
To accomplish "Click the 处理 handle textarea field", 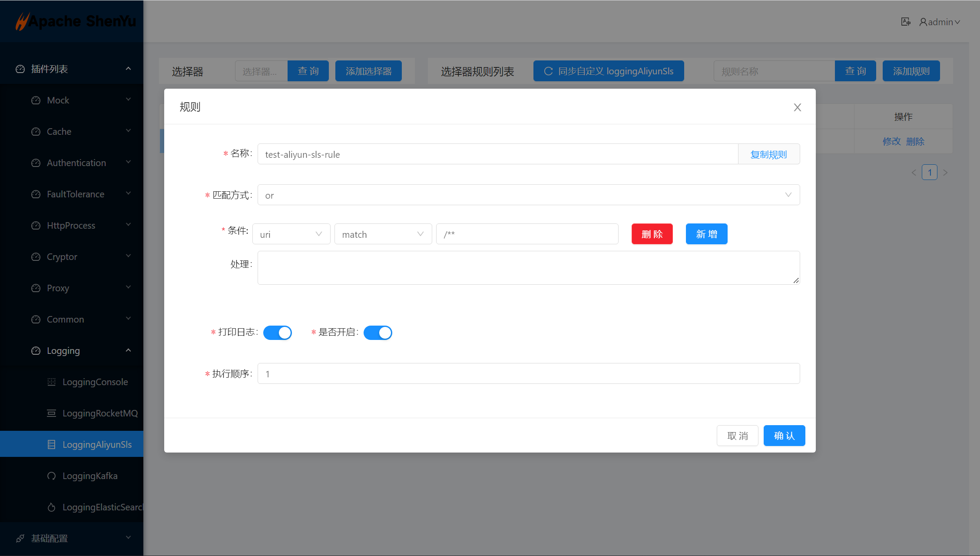I will click(x=528, y=268).
